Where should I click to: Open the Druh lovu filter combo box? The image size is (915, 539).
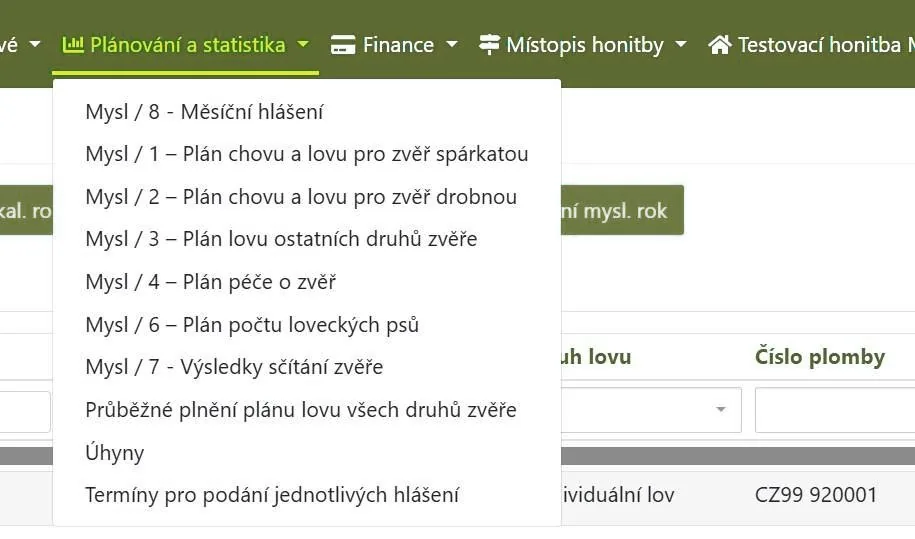651,410
